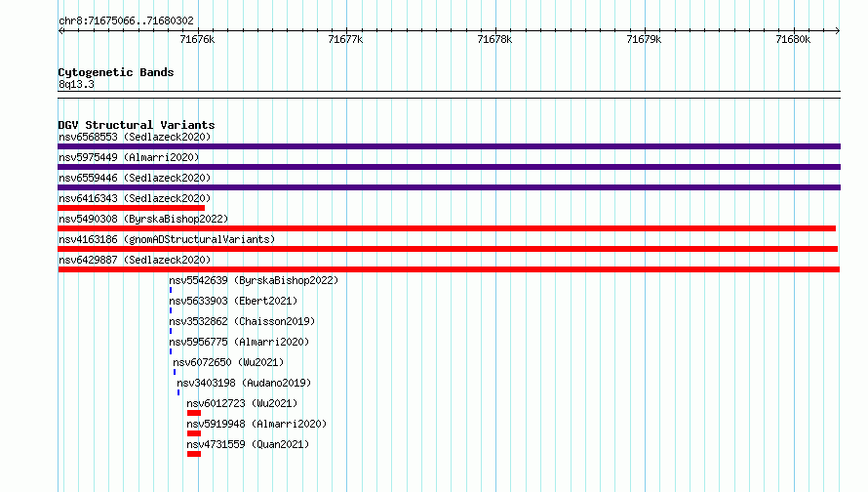
Task: Select blue marker under nsv3532862
Action: coord(171,331)
